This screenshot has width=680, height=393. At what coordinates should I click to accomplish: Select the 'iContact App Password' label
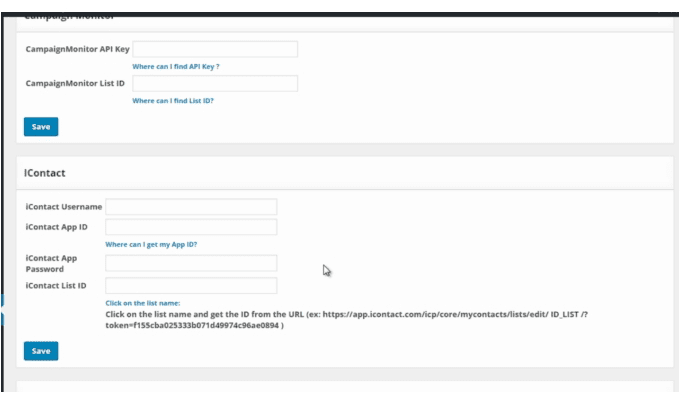pyautogui.click(x=51, y=263)
